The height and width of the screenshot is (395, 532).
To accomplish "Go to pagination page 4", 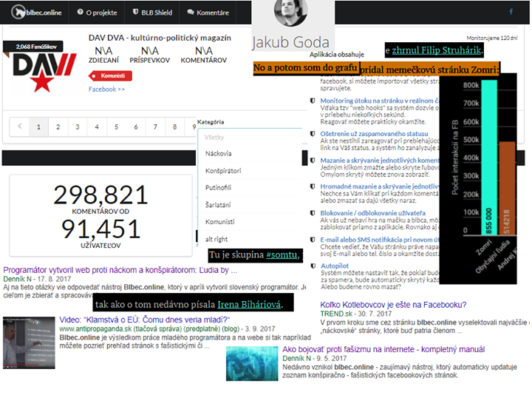I will click(97, 126).
